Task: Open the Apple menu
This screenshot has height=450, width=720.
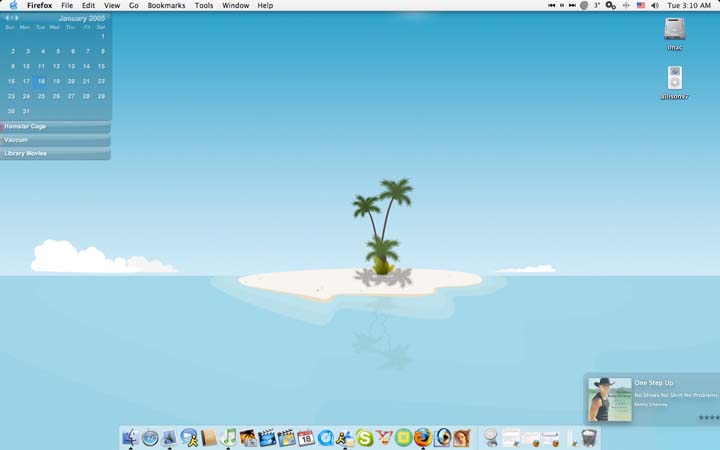Action: pyautogui.click(x=13, y=6)
